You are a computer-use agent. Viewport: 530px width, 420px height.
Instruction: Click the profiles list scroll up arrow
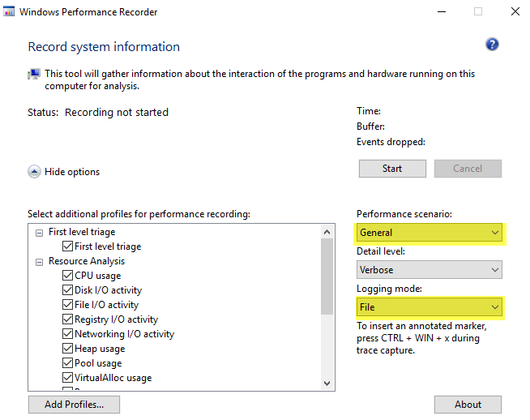tap(327, 232)
